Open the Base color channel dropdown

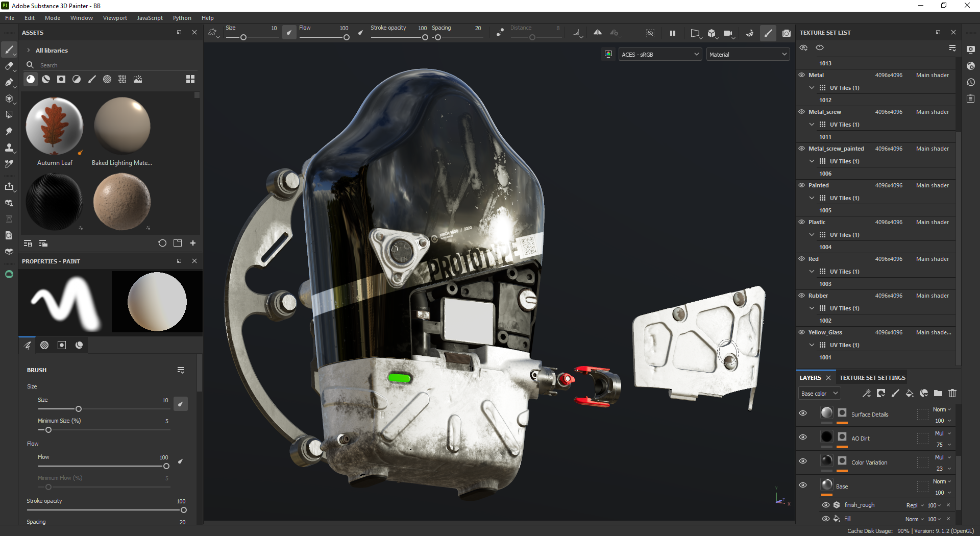pyautogui.click(x=819, y=394)
